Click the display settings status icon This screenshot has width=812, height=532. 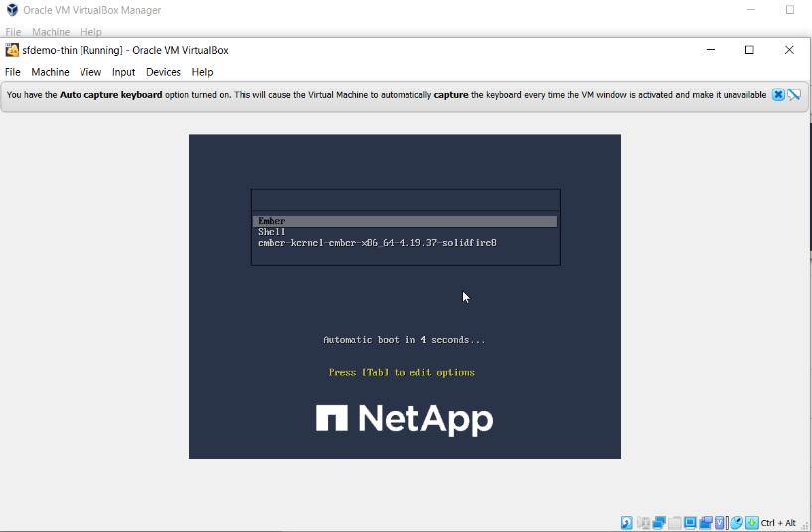coord(690,523)
